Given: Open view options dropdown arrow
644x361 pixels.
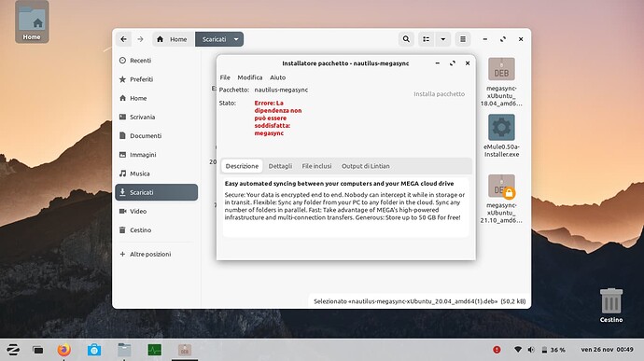Looking at the screenshot, I should pos(442,39).
